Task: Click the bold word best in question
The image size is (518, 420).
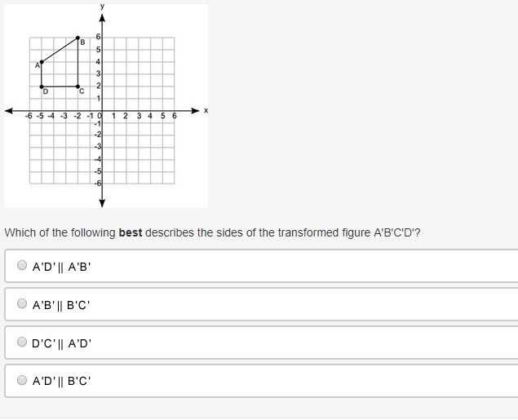Action: point(131,232)
